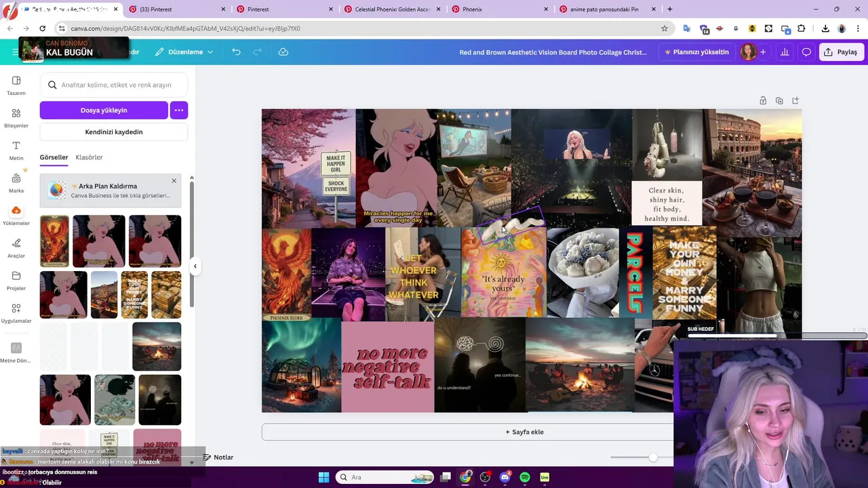Screen dimensions: 868x488
Task: Open the Metne Dön... sidebar app
Action: click(16, 352)
